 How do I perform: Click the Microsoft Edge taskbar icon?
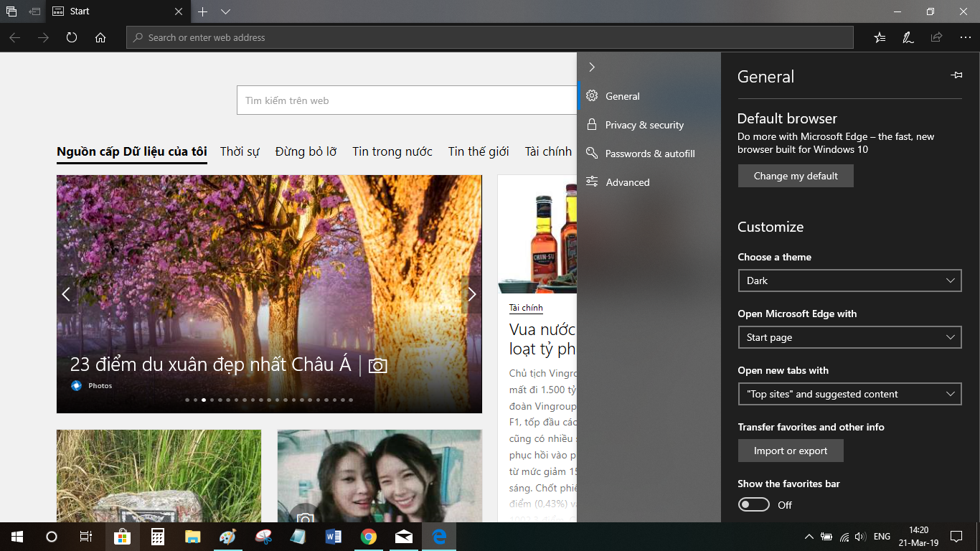point(439,537)
